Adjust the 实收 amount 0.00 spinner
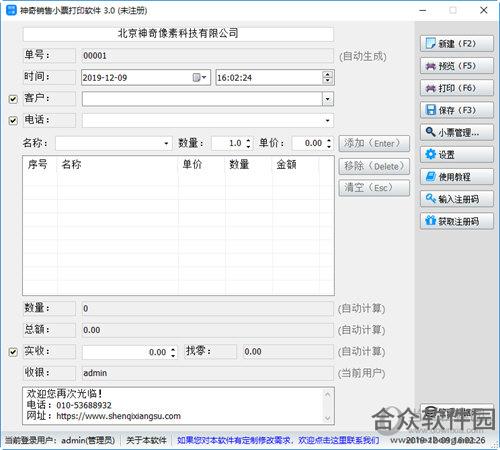 click(x=173, y=352)
